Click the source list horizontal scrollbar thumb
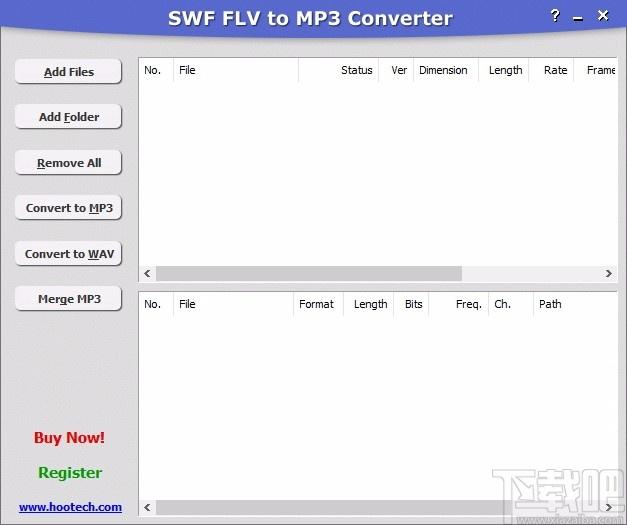Screen dimensions: 627x525 309,273
